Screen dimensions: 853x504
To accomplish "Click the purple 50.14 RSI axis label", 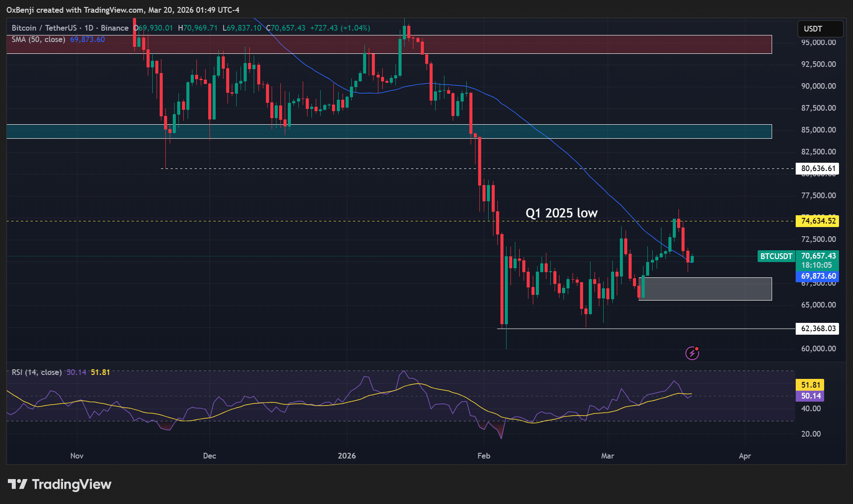I will (x=810, y=396).
